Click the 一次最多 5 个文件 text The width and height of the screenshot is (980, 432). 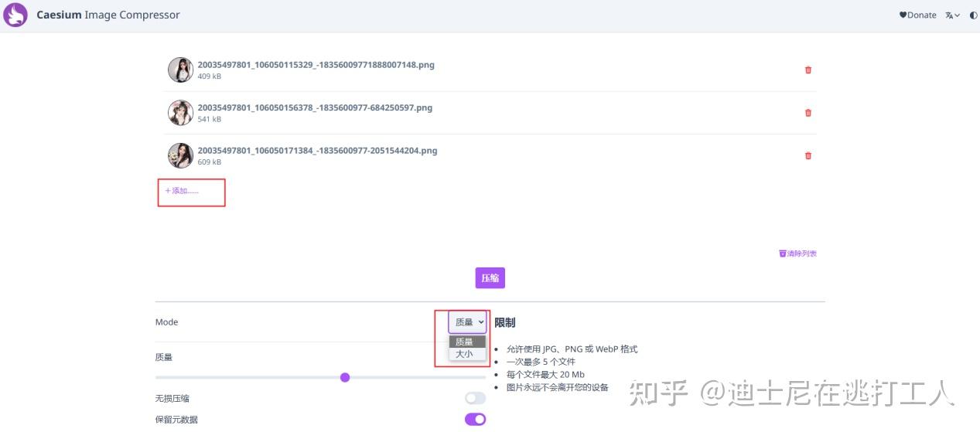point(541,362)
